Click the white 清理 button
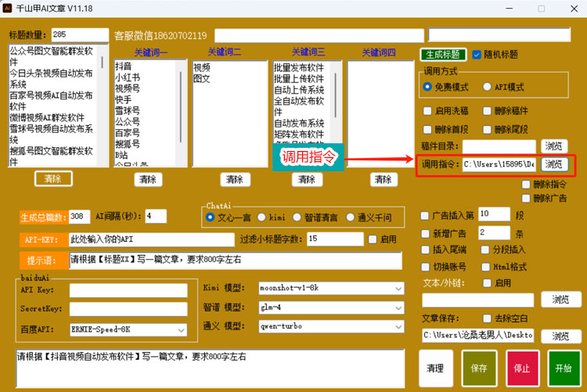The image size is (587, 392). coord(436,369)
